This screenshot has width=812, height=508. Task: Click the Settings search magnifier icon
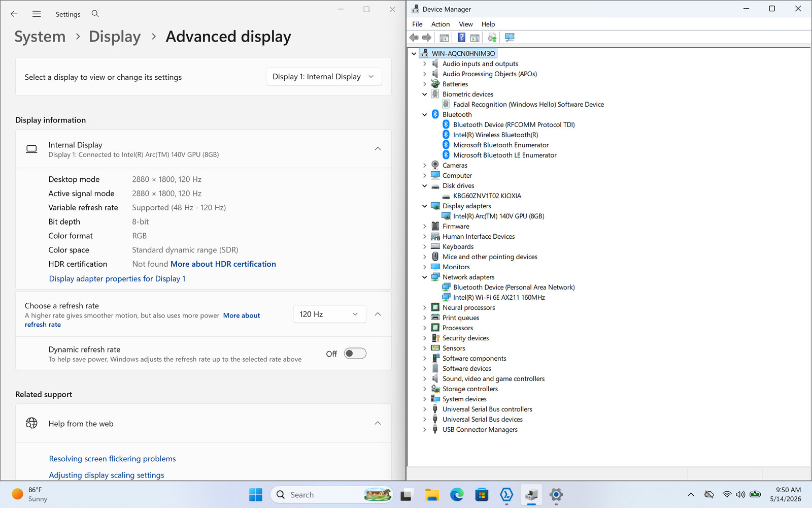click(x=95, y=14)
